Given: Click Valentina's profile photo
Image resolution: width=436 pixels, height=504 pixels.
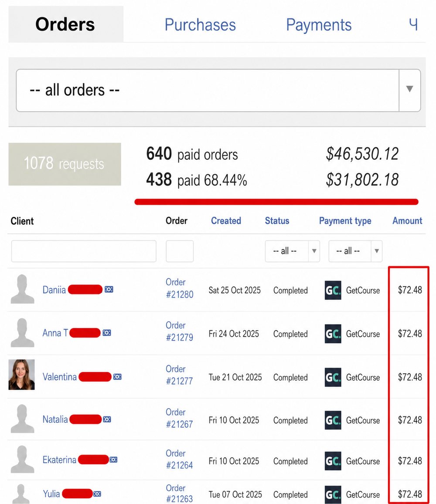Looking at the screenshot, I should (x=21, y=375).
